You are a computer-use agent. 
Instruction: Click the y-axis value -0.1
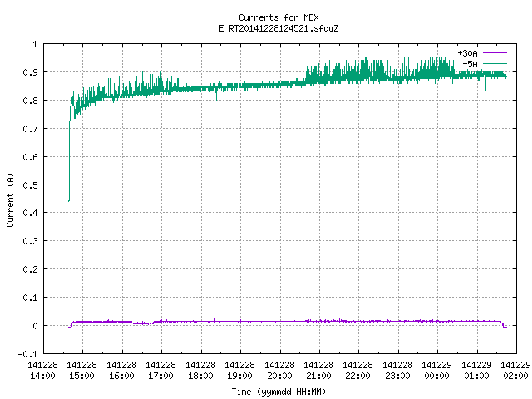point(27,354)
